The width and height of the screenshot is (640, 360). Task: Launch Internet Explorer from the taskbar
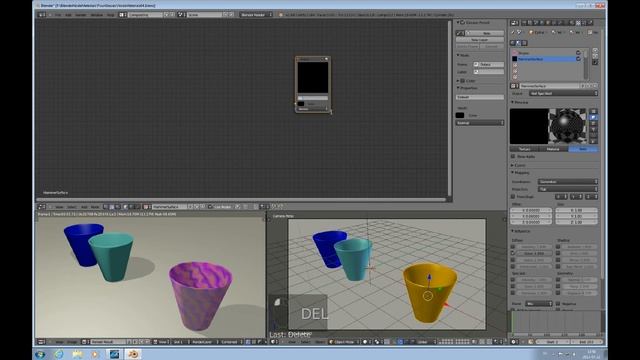pyautogui.click(x=59, y=354)
